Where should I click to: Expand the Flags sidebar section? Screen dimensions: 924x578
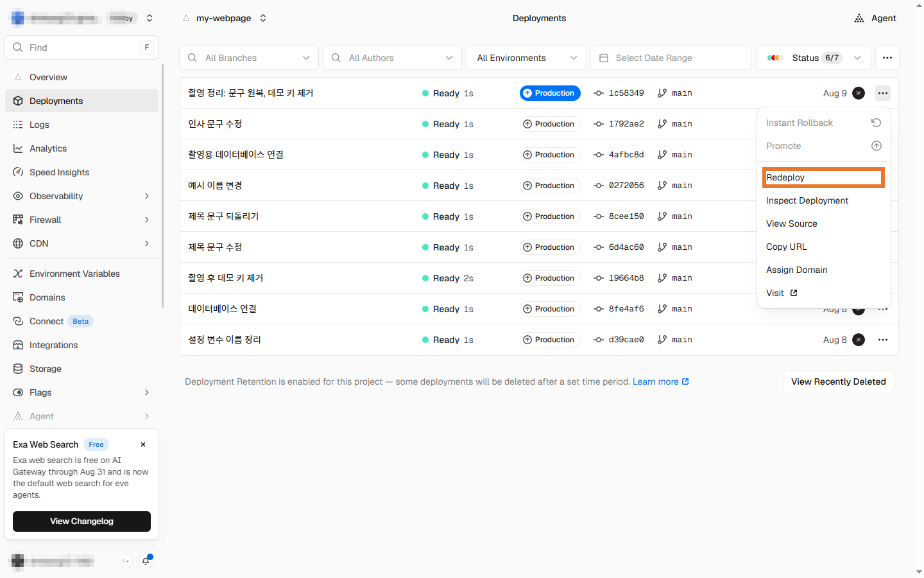coord(81,392)
